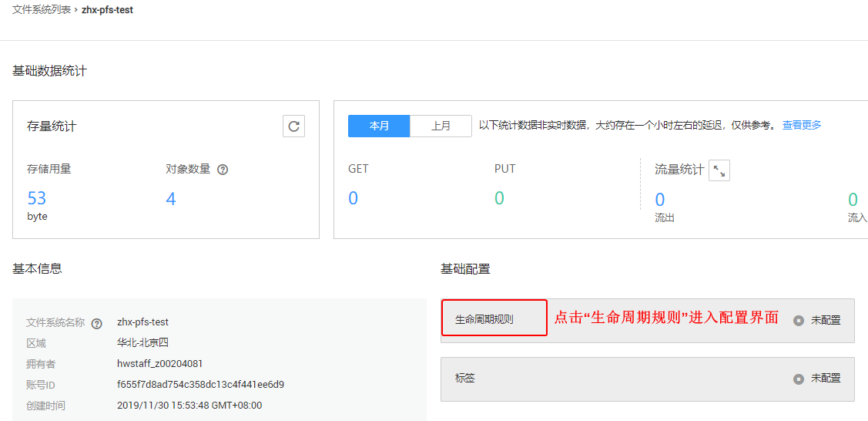Click the 基础数据统计 heading
The image size is (868, 421).
click(49, 71)
